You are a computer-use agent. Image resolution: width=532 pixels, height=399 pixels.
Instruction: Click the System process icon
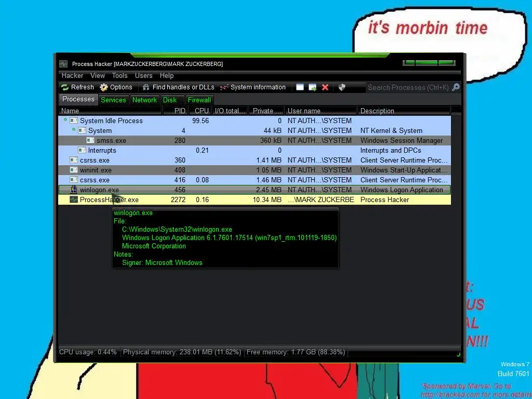point(82,130)
